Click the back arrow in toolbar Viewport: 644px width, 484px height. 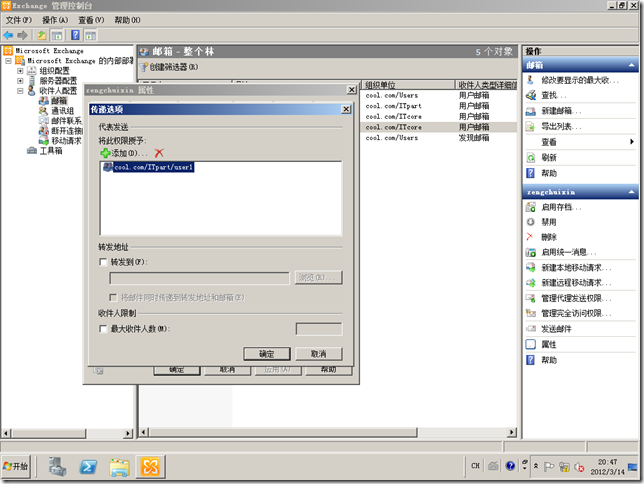[9, 35]
